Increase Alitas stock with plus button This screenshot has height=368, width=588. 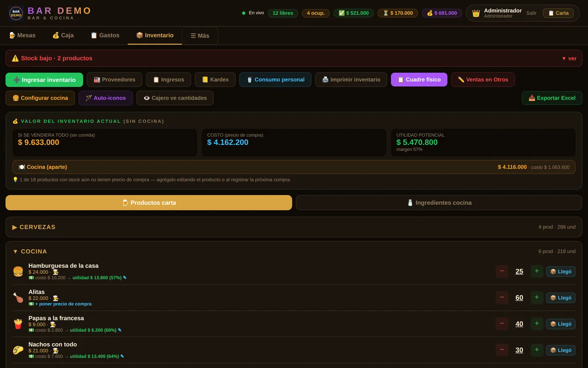[537, 297]
